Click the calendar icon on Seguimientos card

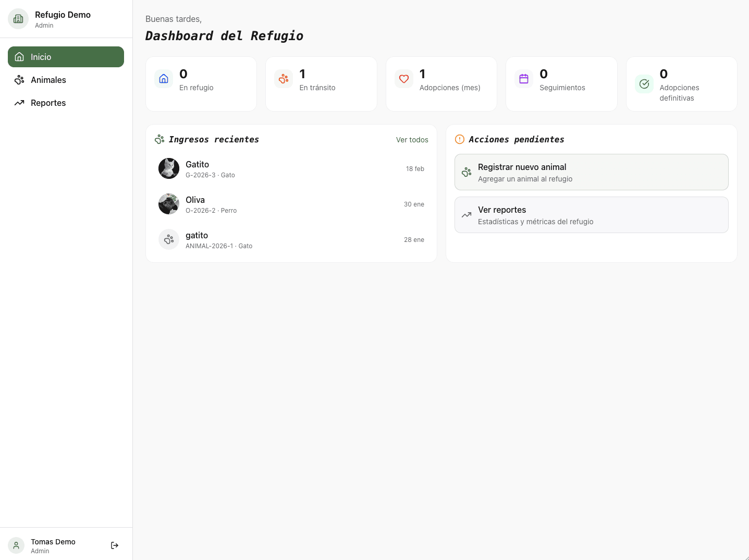pyautogui.click(x=523, y=79)
